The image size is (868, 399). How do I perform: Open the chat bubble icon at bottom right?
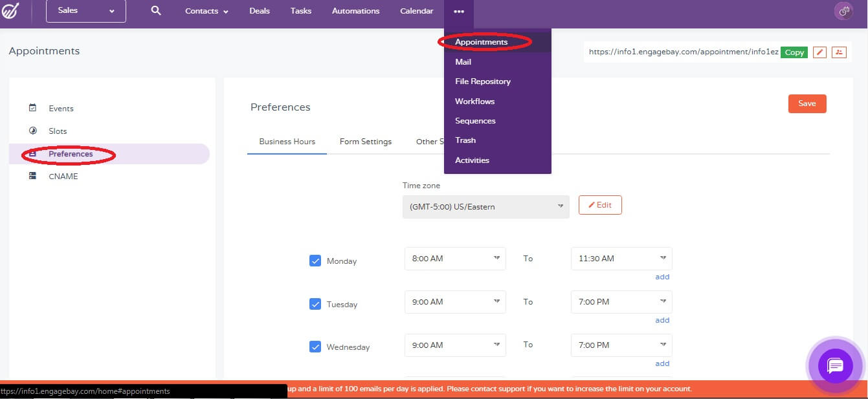[x=834, y=367]
